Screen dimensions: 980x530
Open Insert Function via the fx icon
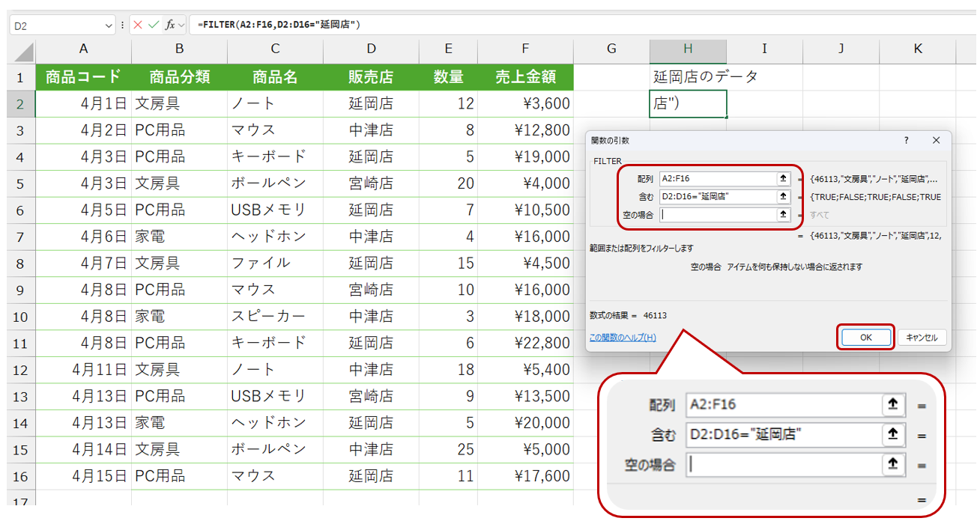(170, 25)
